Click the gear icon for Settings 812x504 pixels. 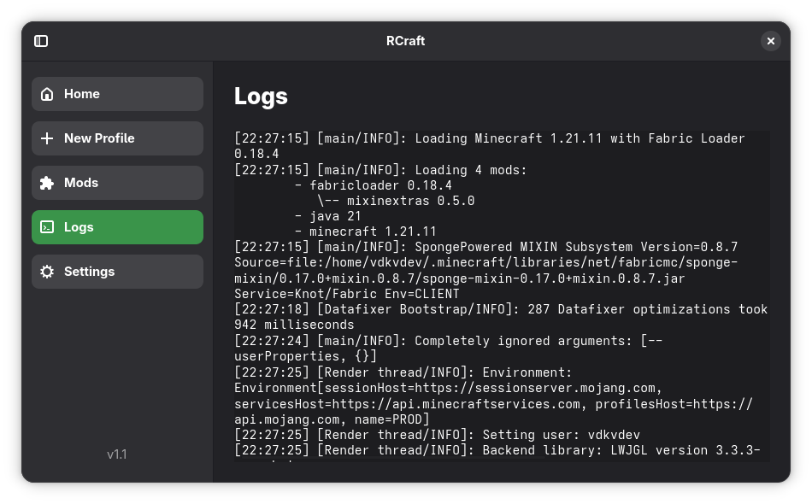point(47,272)
